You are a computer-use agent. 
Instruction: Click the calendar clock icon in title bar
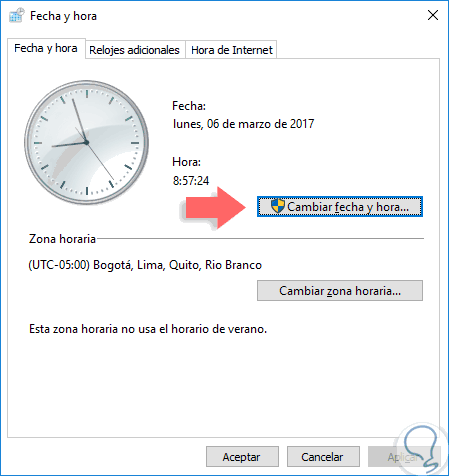click(x=17, y=15)
